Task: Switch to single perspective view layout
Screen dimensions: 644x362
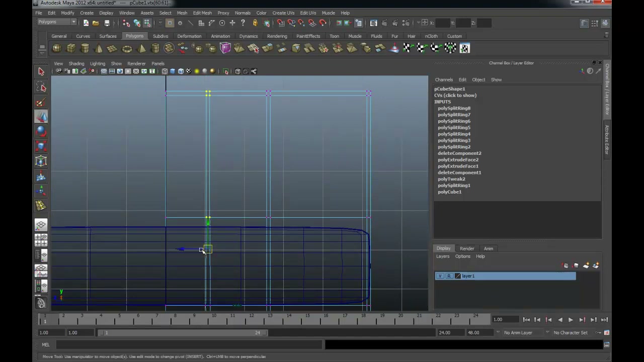Action: pos(41,225)
